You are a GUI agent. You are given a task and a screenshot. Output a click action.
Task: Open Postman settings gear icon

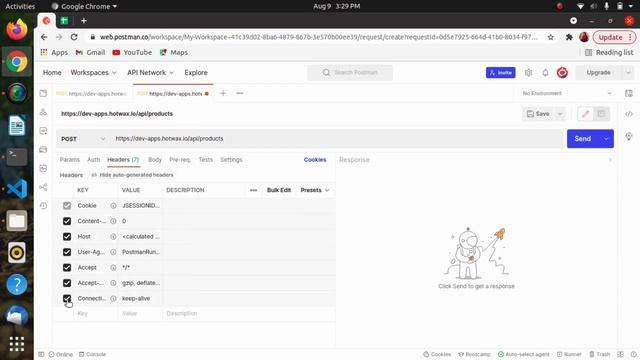[528, 73]
